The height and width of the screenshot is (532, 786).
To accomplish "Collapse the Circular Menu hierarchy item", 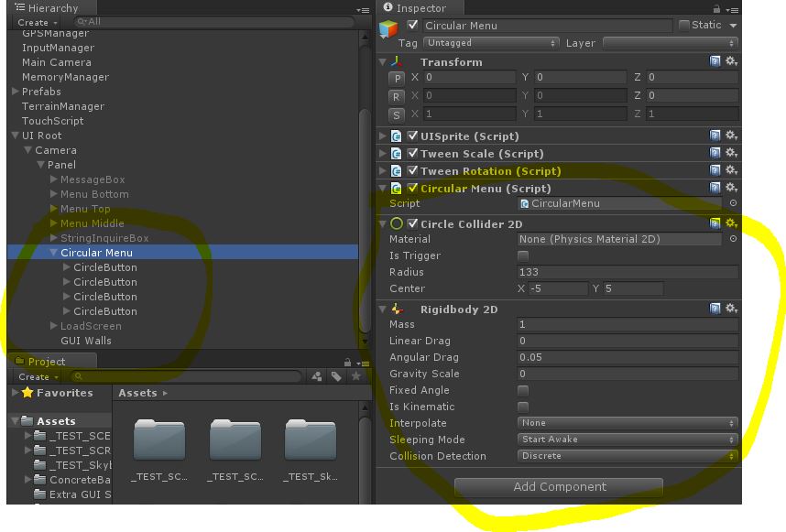I will (54, 253).
